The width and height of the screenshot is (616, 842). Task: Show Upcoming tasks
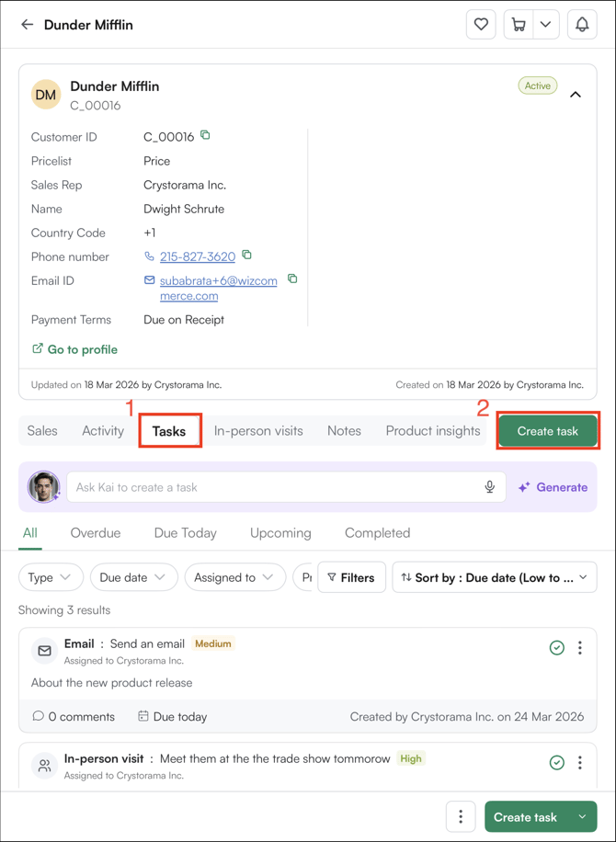[280, 533]
